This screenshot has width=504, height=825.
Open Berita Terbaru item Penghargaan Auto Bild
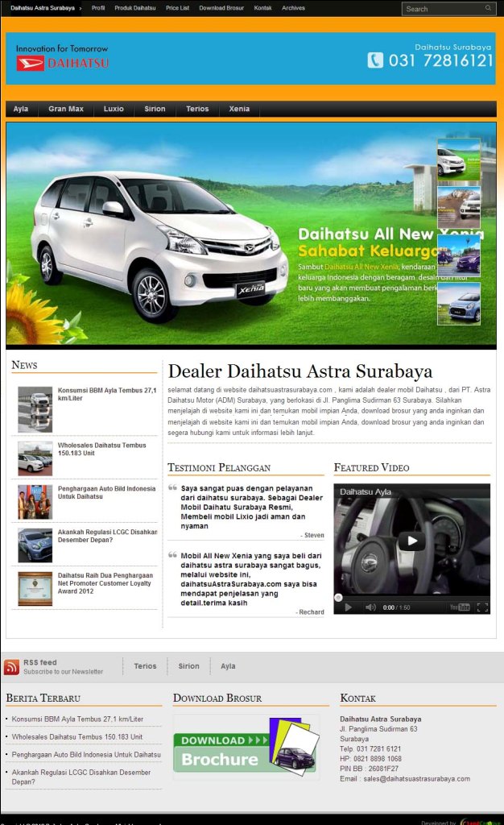click(86, 754)
